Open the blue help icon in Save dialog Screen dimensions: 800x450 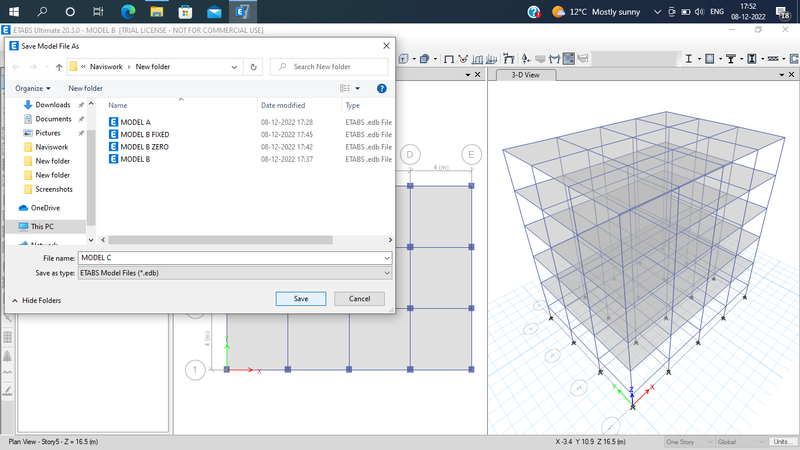[381, 88]
